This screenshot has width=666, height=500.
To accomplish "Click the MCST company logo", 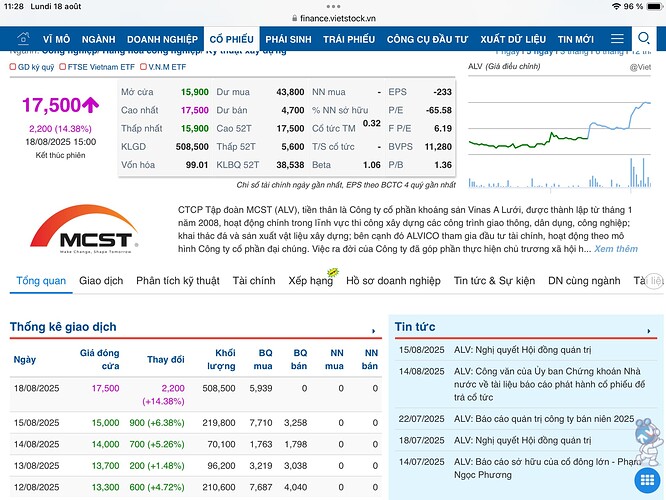I will [84, 230].
